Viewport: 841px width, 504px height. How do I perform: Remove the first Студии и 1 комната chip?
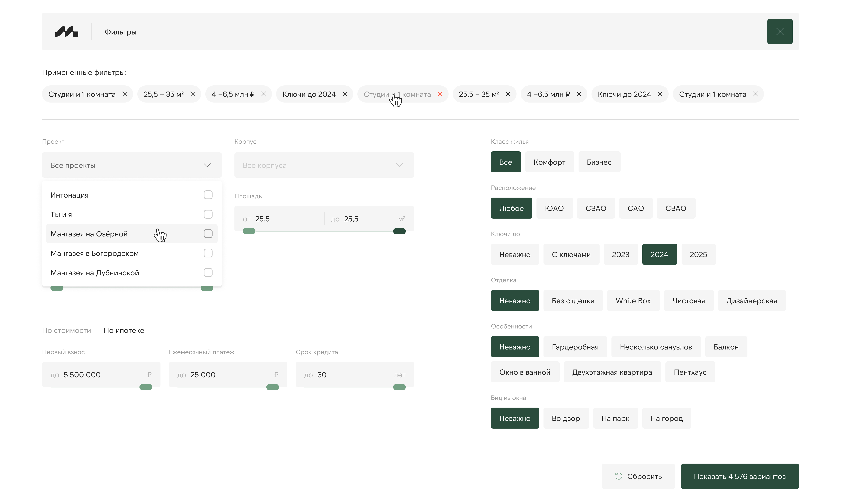tap(125, 94)
